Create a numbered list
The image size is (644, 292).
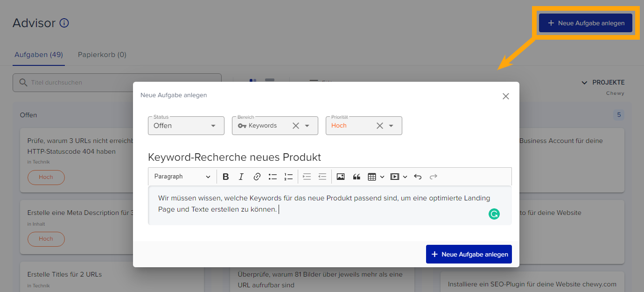click(x=288, y=177)
